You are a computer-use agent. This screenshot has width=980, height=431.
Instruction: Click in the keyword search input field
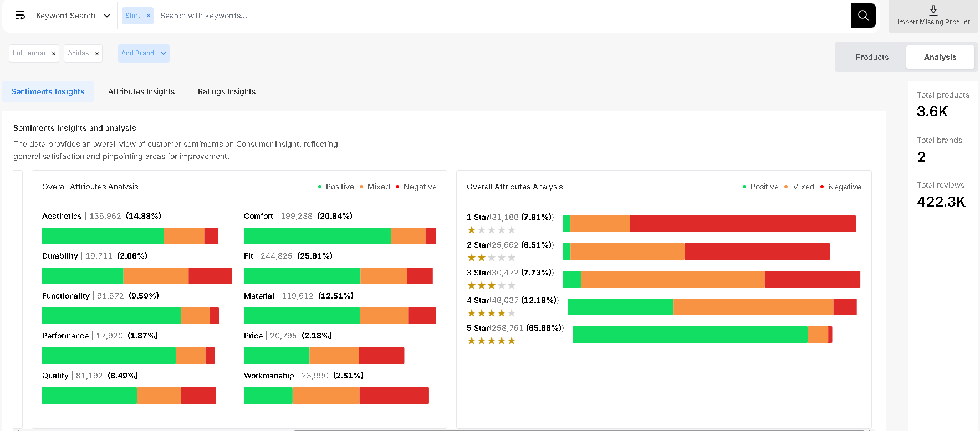[x=499, y=16]
